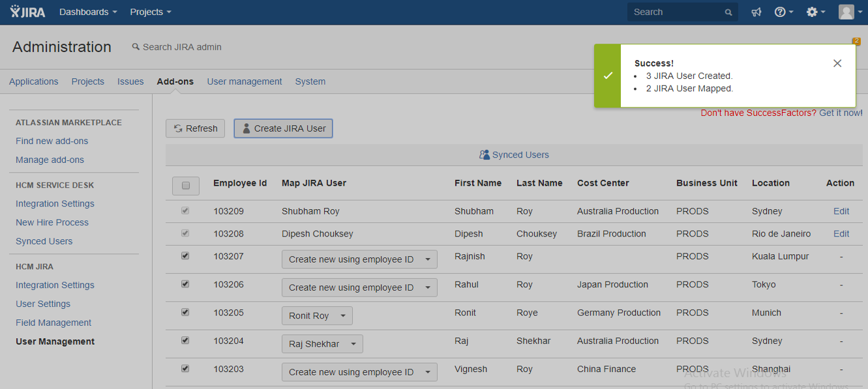Open Field Management in sidebar

coord(53,323)
